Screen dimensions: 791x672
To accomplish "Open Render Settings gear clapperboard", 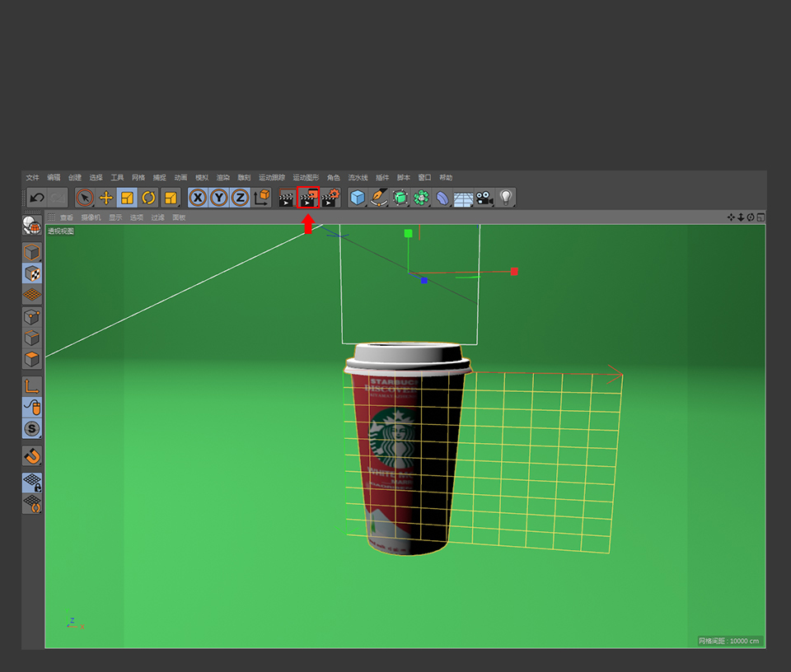I will (x=330, y=198).
